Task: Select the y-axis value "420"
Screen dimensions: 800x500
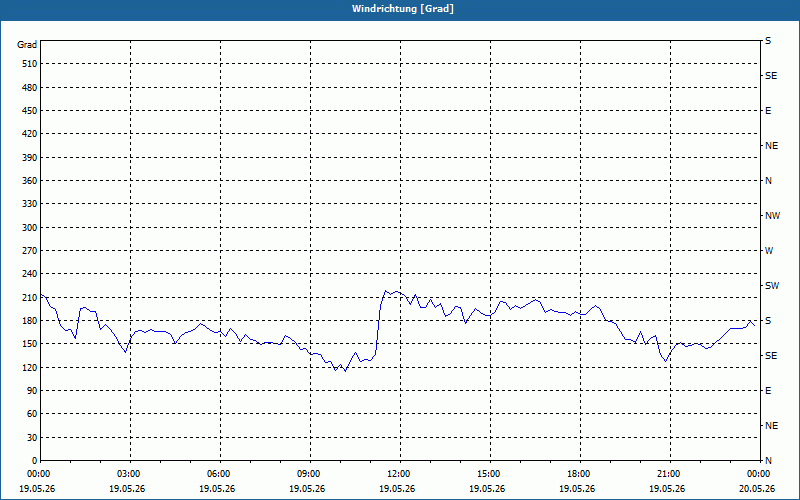Action: [30, 134]
